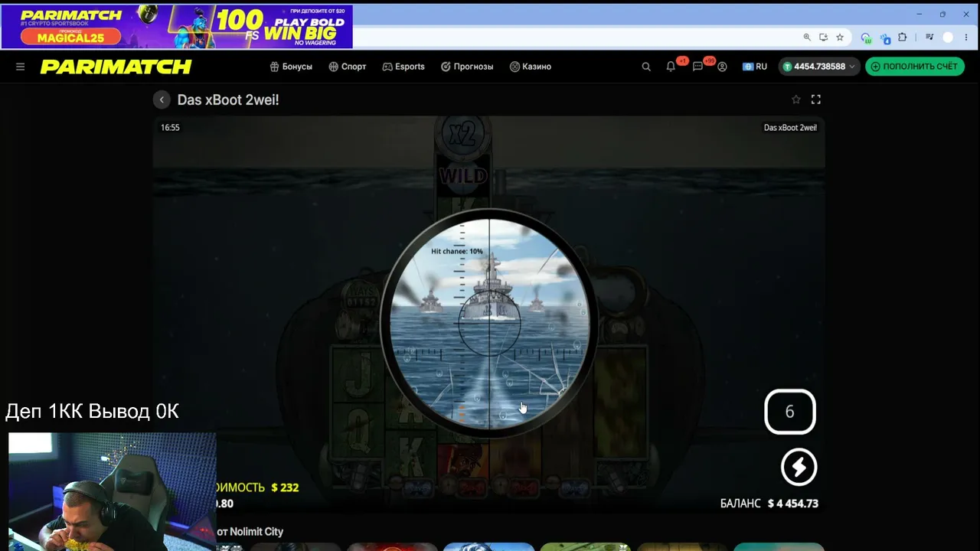Click the Magical25 100 FS promo banner
980x551 pixels.
click(177, 27)
